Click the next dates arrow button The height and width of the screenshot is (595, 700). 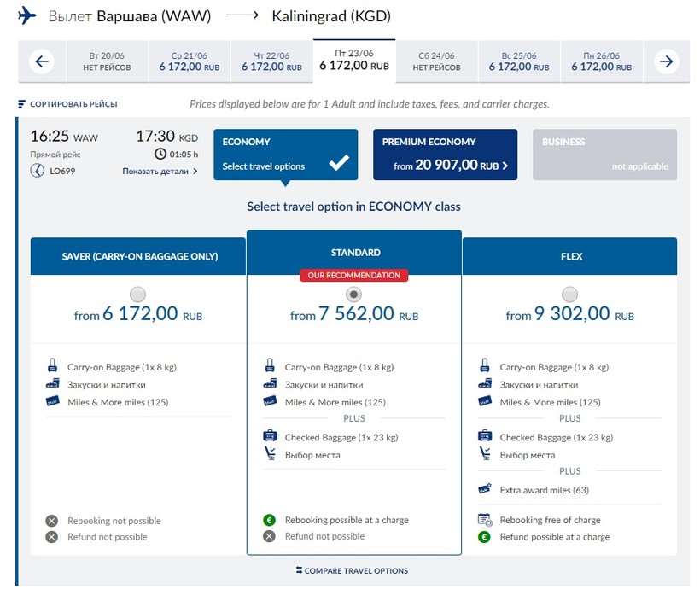tap(667, 61)
